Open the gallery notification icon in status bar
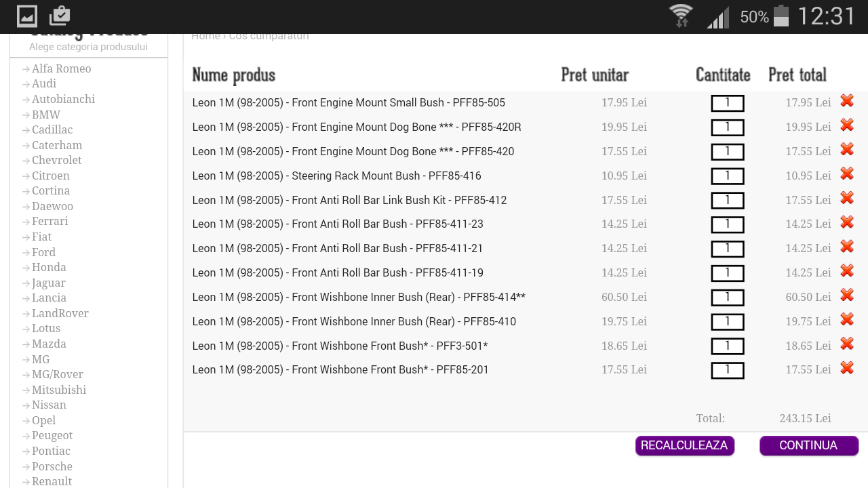 point(27,16)
